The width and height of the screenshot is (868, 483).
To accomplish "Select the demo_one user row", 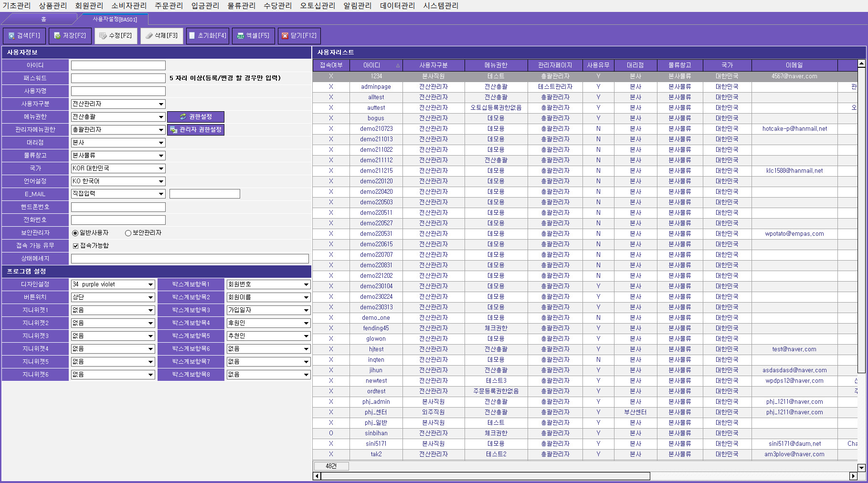I will [585, 318].
